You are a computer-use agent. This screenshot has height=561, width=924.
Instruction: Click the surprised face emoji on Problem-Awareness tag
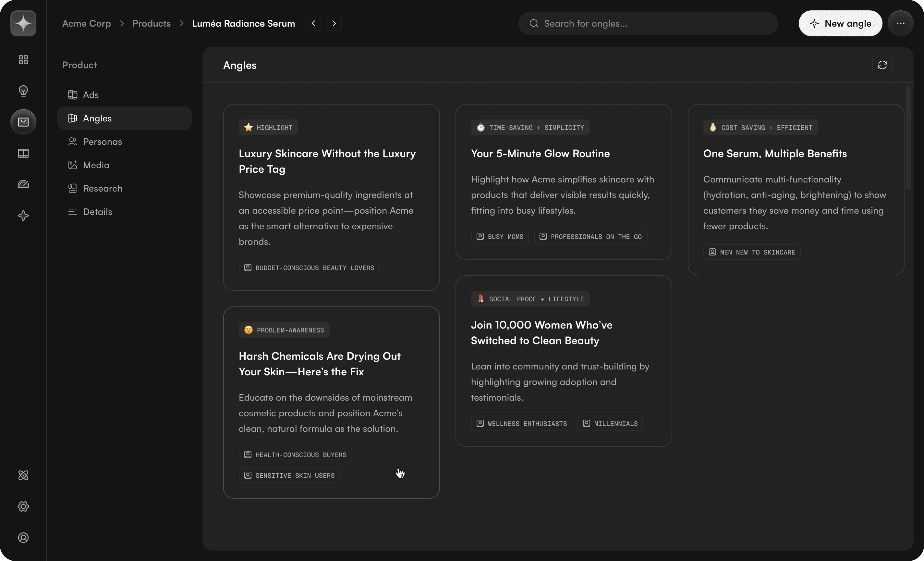pyautogui.click(x=248, y=330)
